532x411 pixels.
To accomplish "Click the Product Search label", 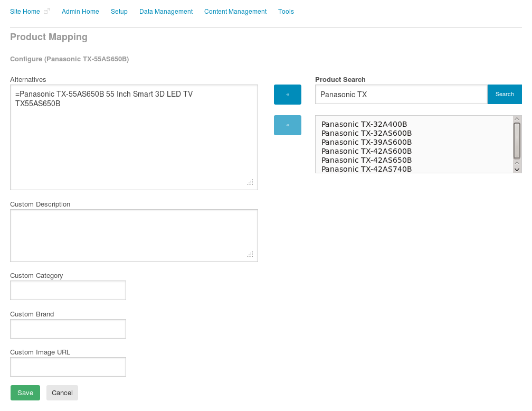I will click(x=340, y=79).
